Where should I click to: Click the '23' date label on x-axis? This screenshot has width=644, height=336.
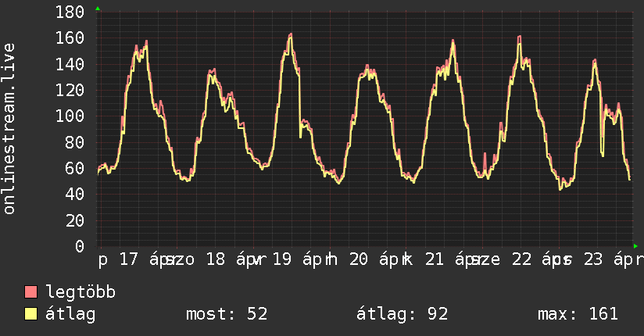[x=593, y=259]
